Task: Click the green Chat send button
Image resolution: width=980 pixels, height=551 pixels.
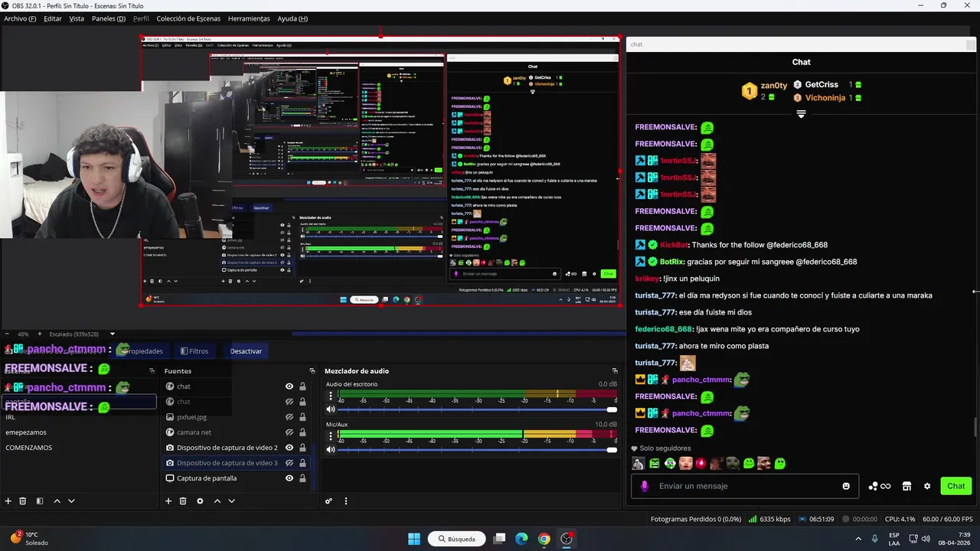Action: tap(956, 486)
